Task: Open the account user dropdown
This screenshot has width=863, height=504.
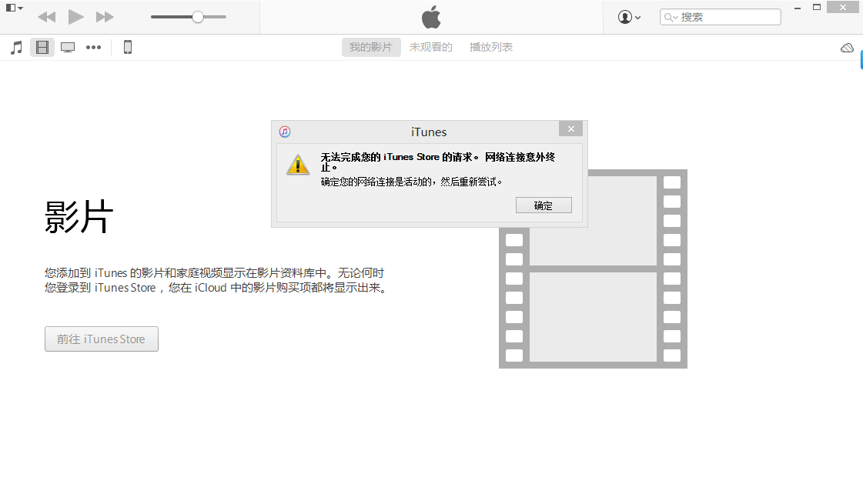Action: [x=629, y=17]
